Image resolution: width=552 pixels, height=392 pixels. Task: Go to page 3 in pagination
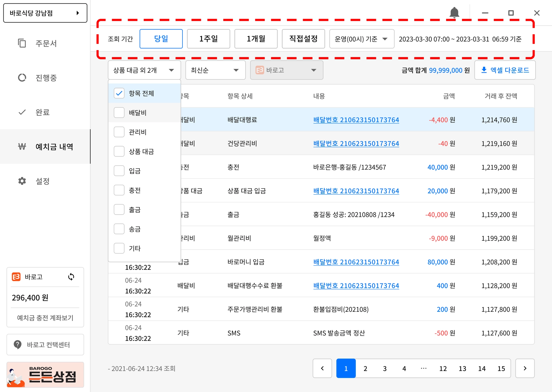(x=384, y=369)
